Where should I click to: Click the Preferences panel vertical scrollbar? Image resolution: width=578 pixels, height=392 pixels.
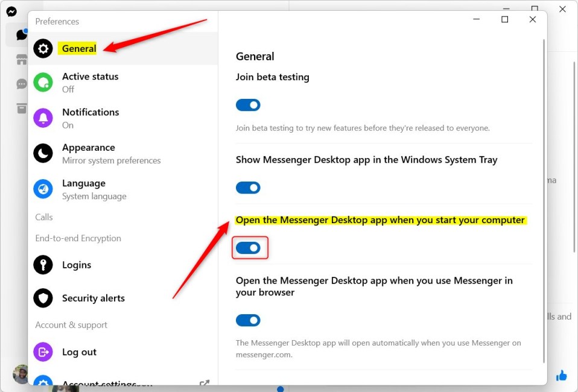(544, 201)
